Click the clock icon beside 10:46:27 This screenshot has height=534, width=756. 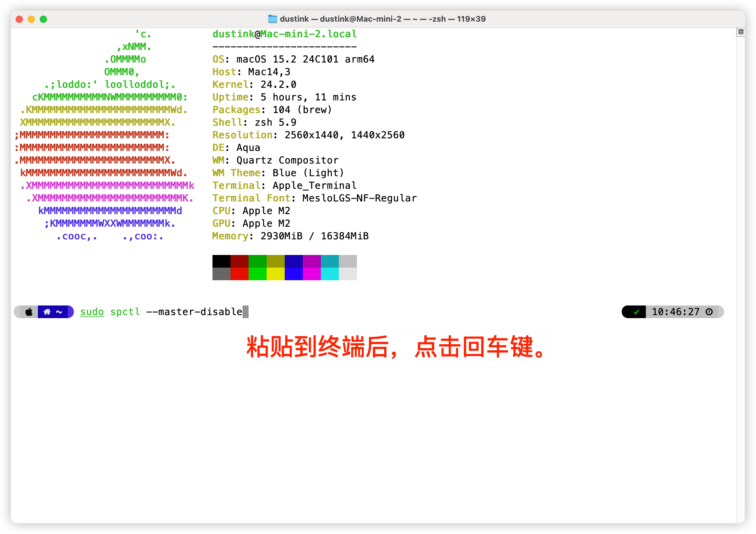pos(709,311)
